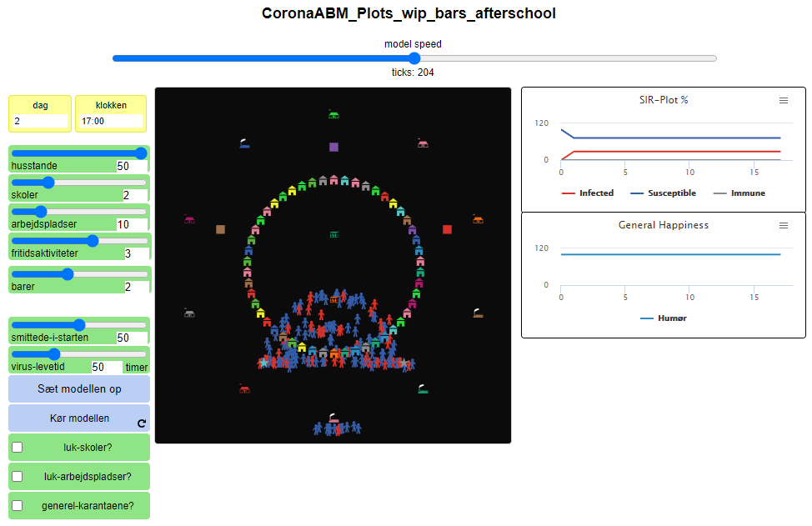Screen dimensions: 812x526
Task: Click the 'ticks: 204' counter text
Action: (413, 73)
